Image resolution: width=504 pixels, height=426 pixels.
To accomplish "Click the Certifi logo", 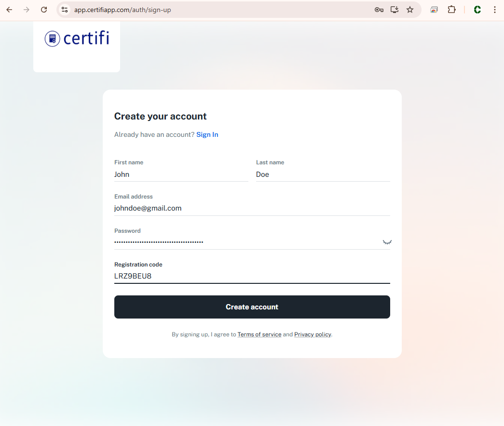I will [x=77, y=39].
